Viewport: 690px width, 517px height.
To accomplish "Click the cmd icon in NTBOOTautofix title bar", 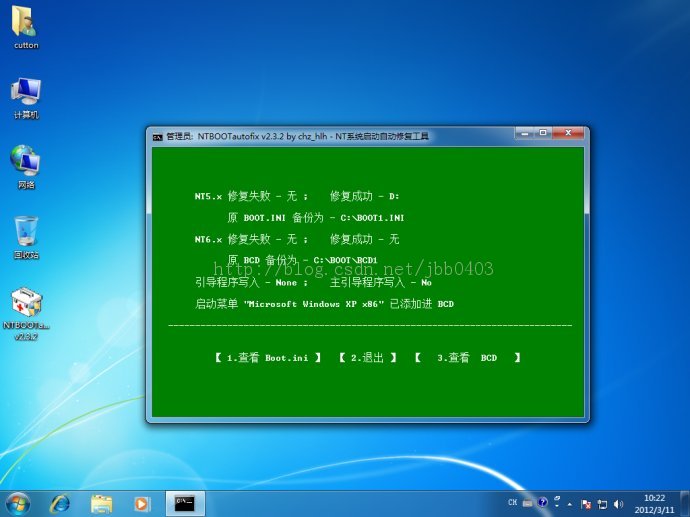I will pos(158,137).
